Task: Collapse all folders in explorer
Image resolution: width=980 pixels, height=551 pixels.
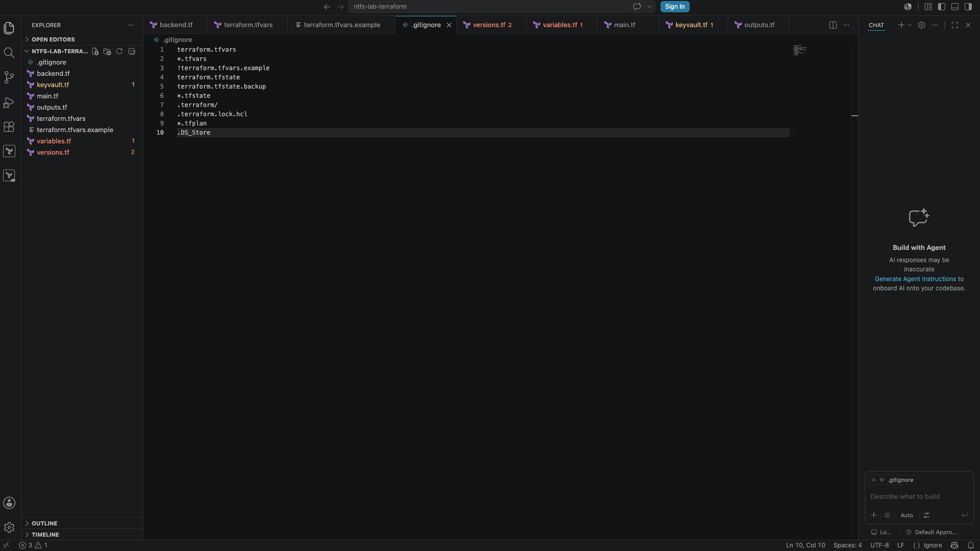Action: [132, 51]
